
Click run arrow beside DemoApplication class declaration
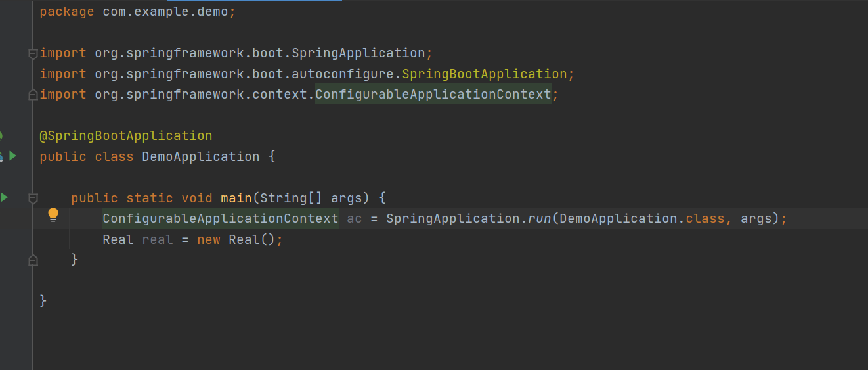tap(13, 156)
